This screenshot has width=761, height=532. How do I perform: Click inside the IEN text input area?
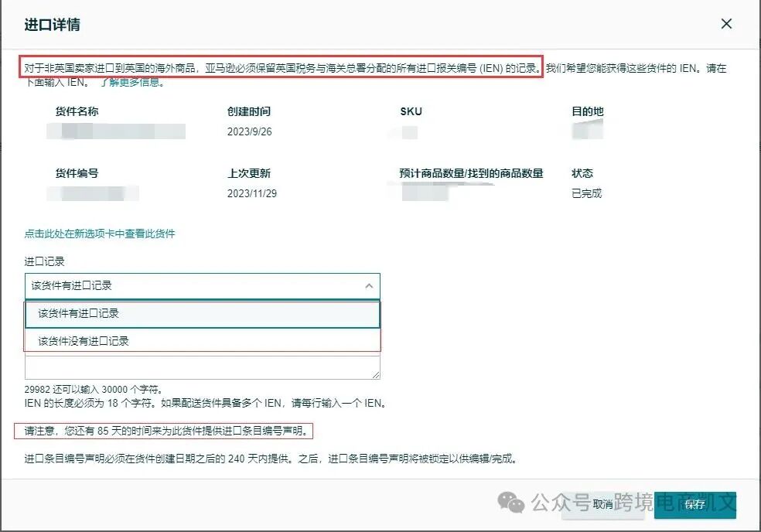click(201, 365)
